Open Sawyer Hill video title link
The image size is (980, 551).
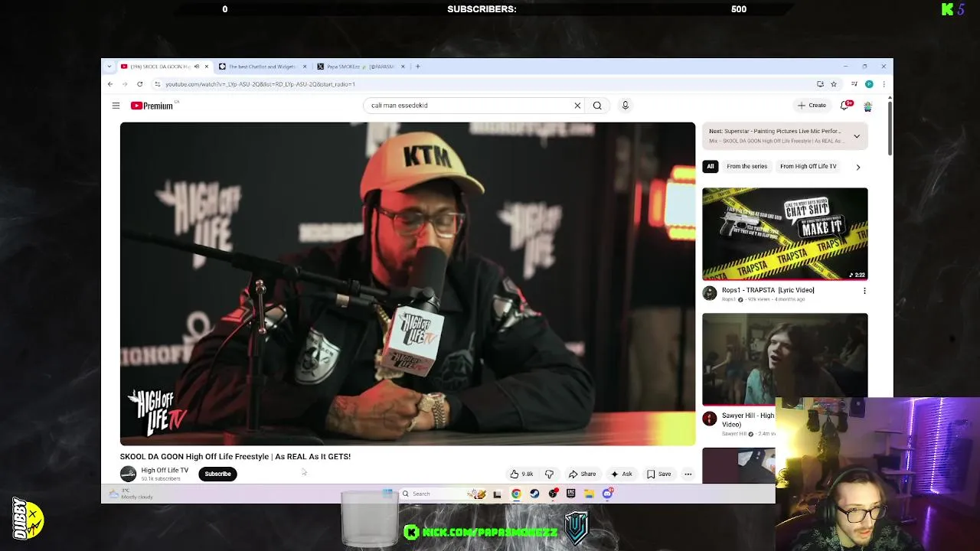pos(748,419)
